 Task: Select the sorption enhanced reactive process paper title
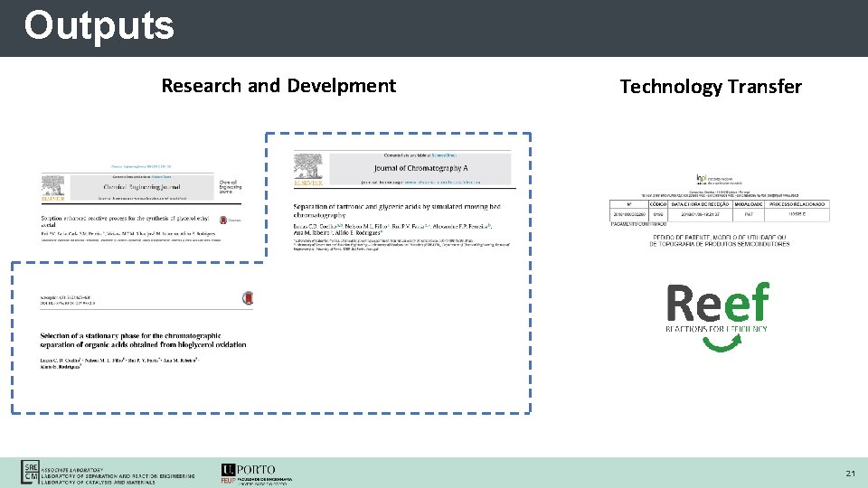[125, 221]
